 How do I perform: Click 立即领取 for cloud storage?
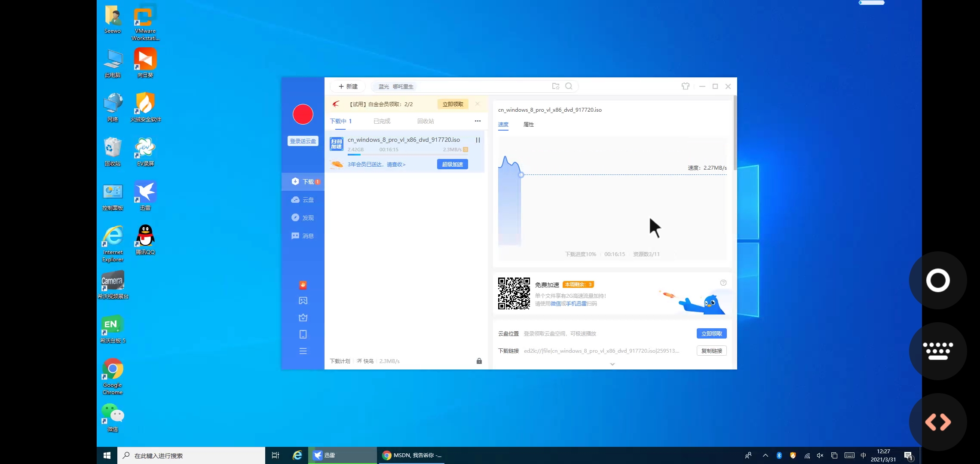coord(712,333)
